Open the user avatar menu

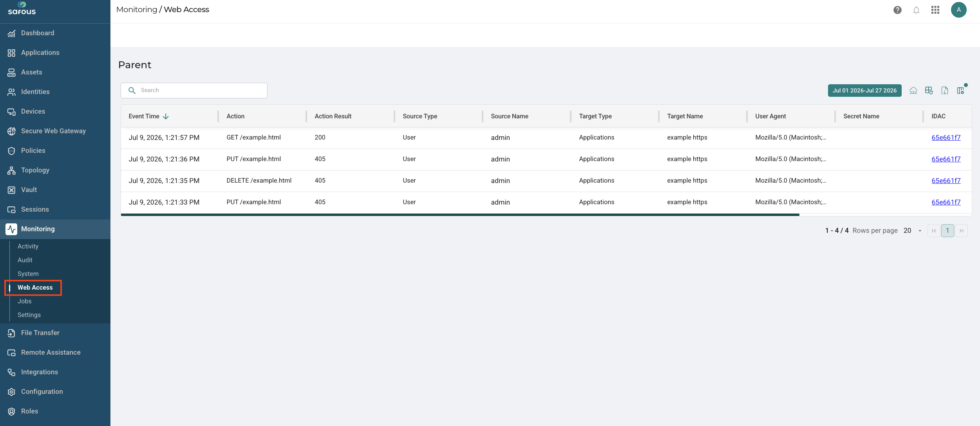(x=958, y=10)
